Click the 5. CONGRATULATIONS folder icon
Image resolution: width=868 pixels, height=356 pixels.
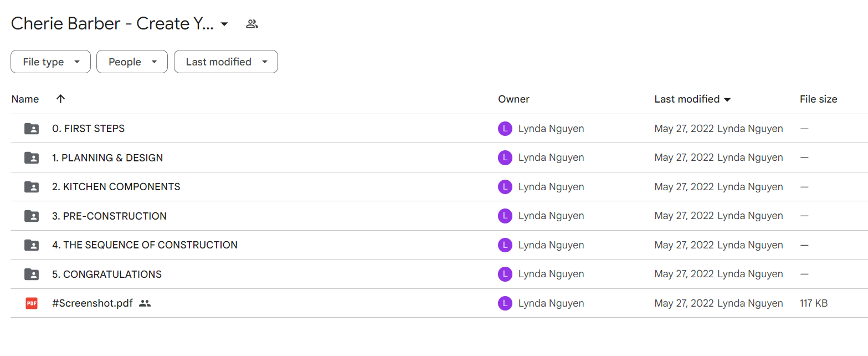pos(32,274)
